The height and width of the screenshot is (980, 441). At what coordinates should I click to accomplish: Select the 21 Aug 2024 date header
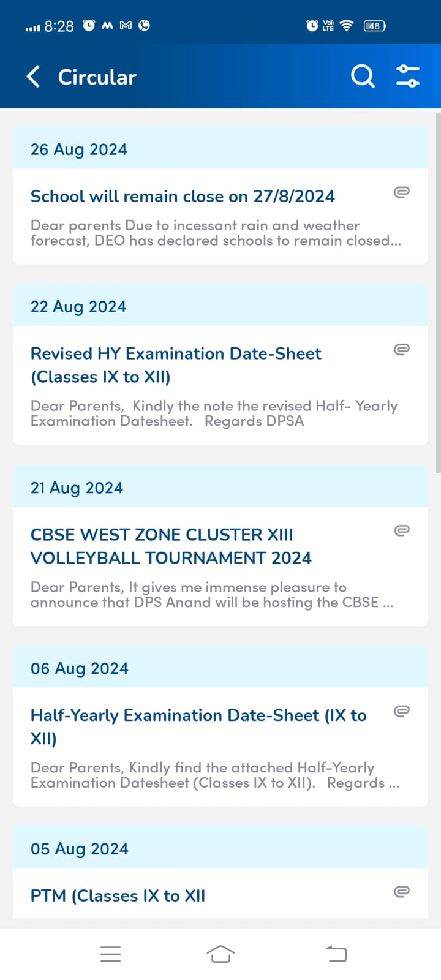[77, 488]
